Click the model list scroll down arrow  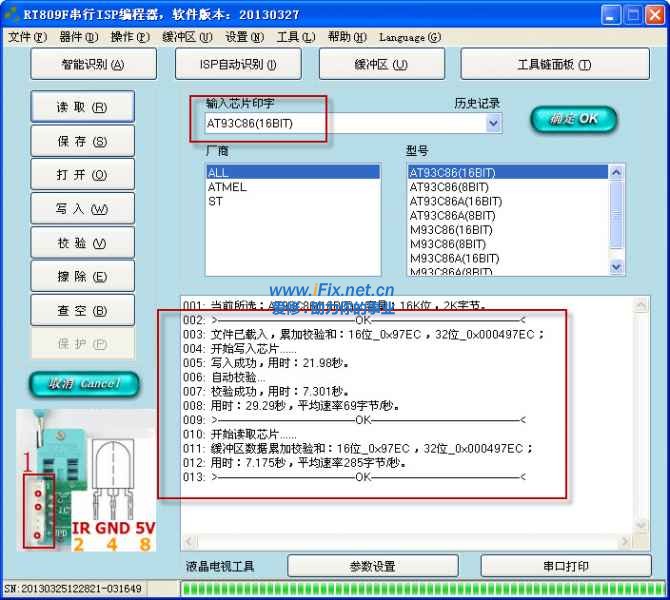tap(616, 267)
